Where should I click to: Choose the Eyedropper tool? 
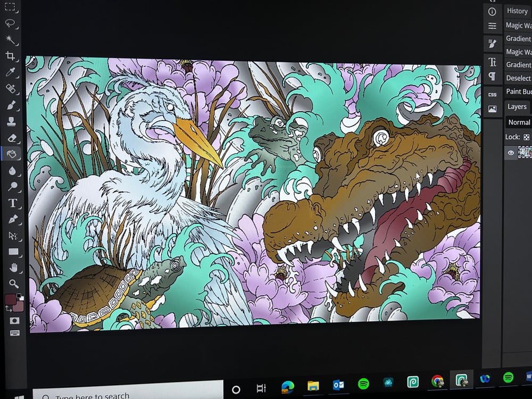10,72
